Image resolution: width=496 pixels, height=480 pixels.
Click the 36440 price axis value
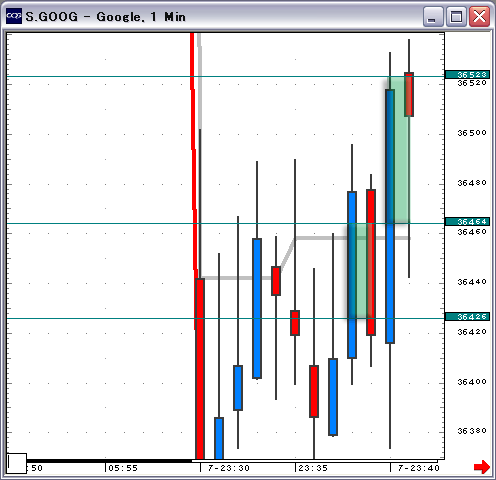point(472,282)
